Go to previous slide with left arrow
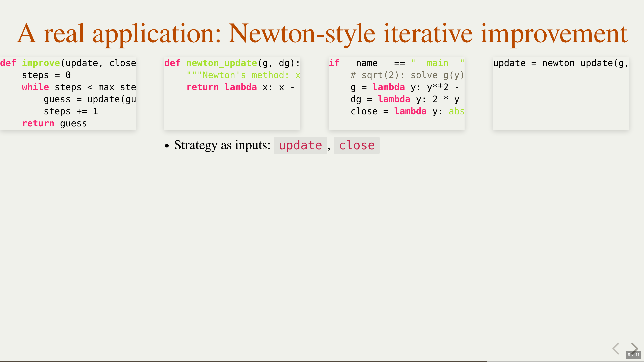644x362 pixels. [616, 348]
